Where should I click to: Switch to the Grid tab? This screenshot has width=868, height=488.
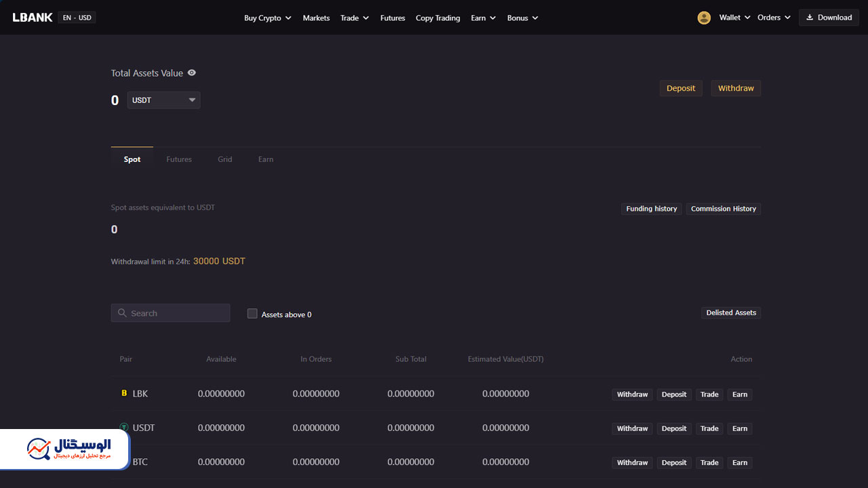[x=225, y=159]
